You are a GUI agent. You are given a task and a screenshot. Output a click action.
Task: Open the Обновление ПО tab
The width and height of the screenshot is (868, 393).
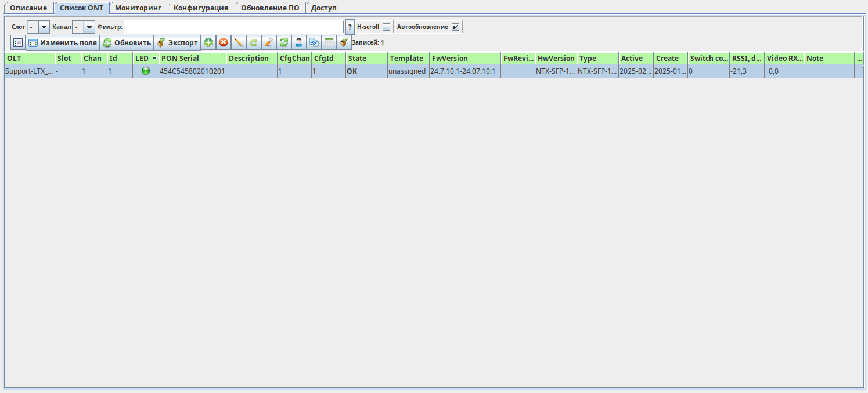270,8
